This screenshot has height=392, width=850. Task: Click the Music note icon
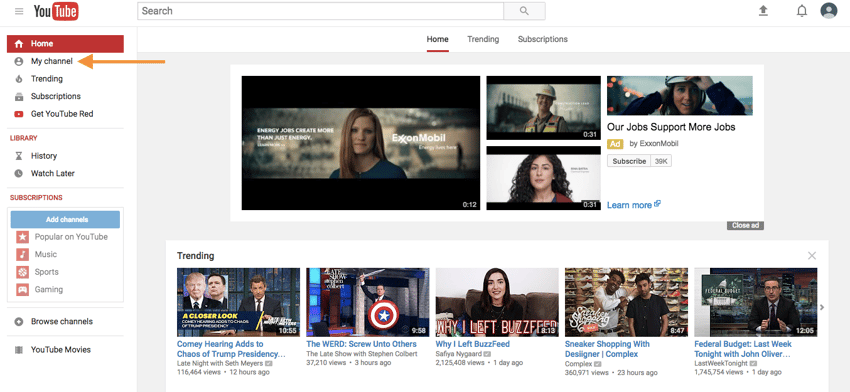(x=23, y=254)
